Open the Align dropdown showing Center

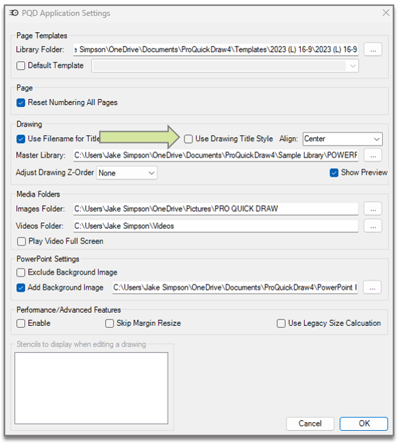342,139
